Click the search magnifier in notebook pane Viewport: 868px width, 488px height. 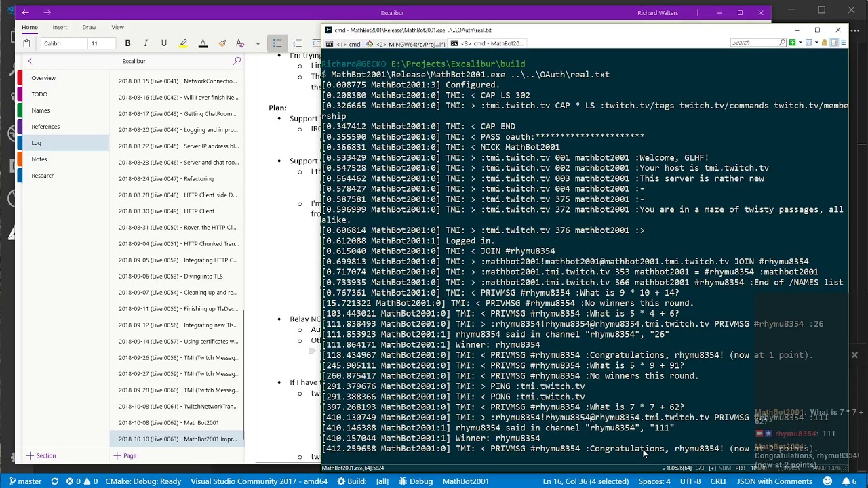click(237, 61)
